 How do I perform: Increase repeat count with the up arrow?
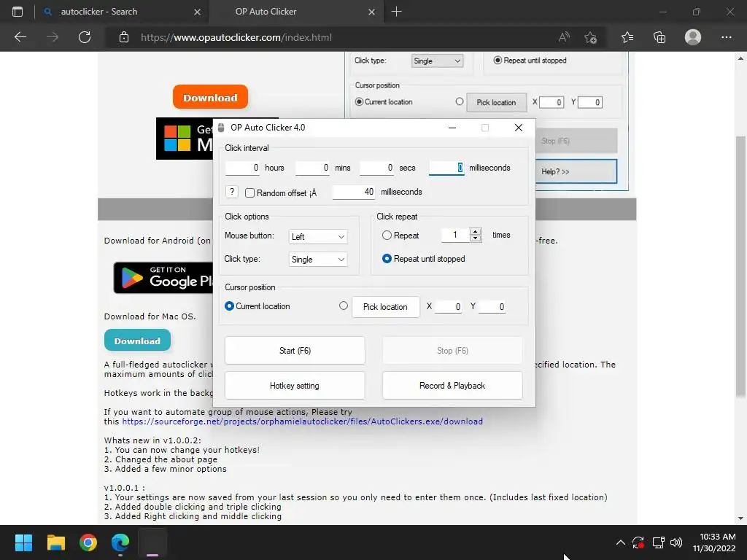coord(476,231)
